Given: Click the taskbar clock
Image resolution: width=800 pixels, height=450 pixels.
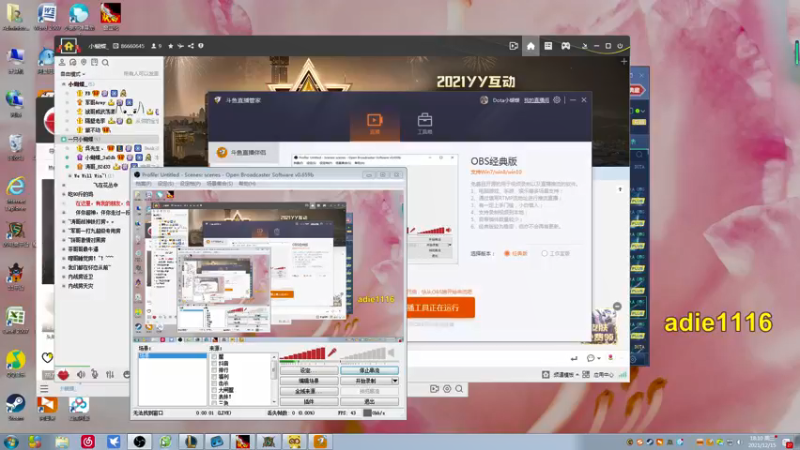Looking at the screenshot, I should point(761,442).
